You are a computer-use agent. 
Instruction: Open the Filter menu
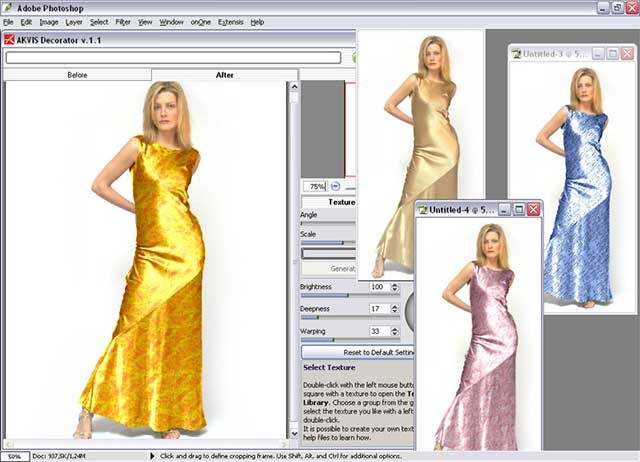123,21
